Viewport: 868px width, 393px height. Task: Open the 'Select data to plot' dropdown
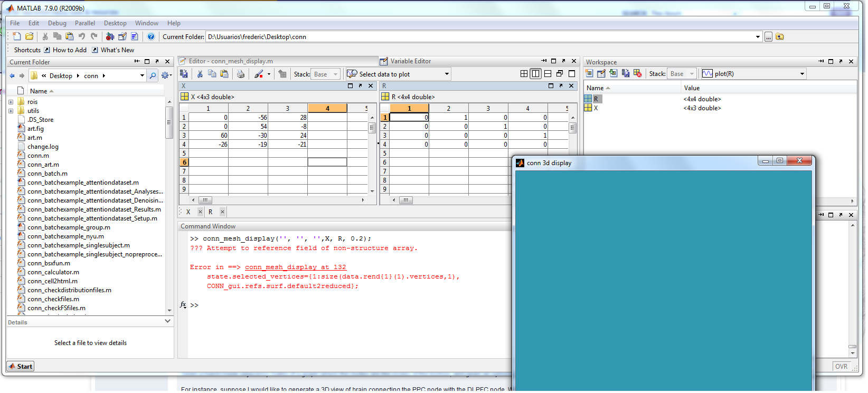[447, 74]
